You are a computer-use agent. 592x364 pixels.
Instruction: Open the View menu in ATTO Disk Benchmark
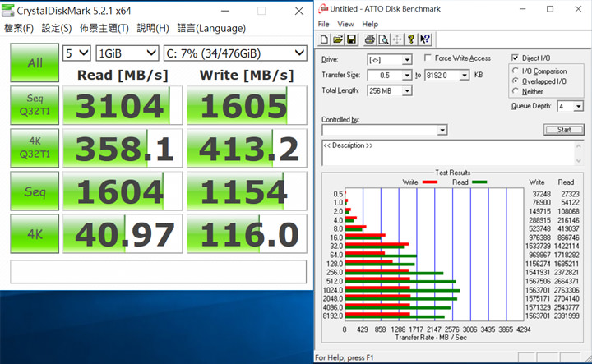click(x=345, y=24)
